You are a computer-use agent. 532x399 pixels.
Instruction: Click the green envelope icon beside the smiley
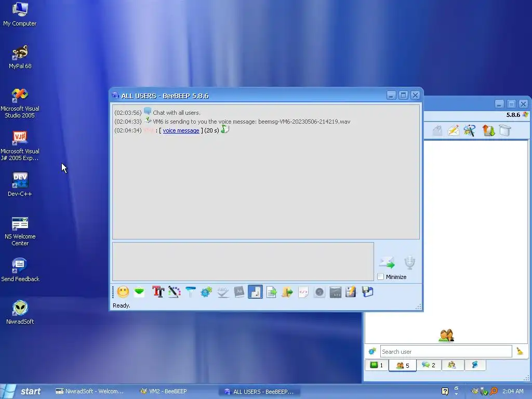[139, 292]
